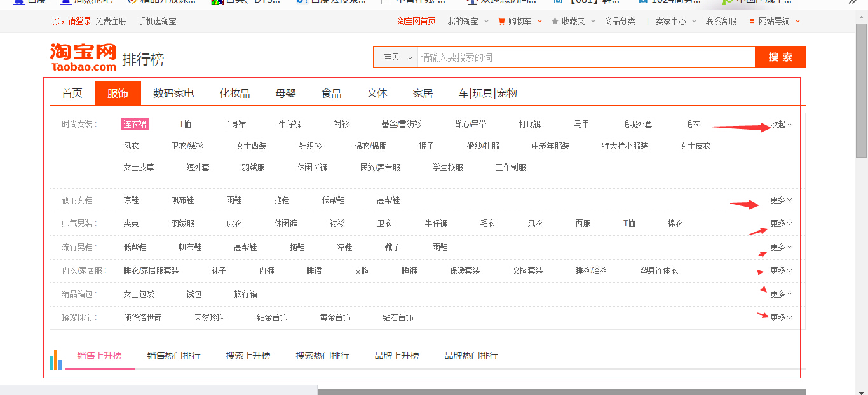
Task: Expand 璀璨珠宝 row with 更多
Action: pos(781,317)
